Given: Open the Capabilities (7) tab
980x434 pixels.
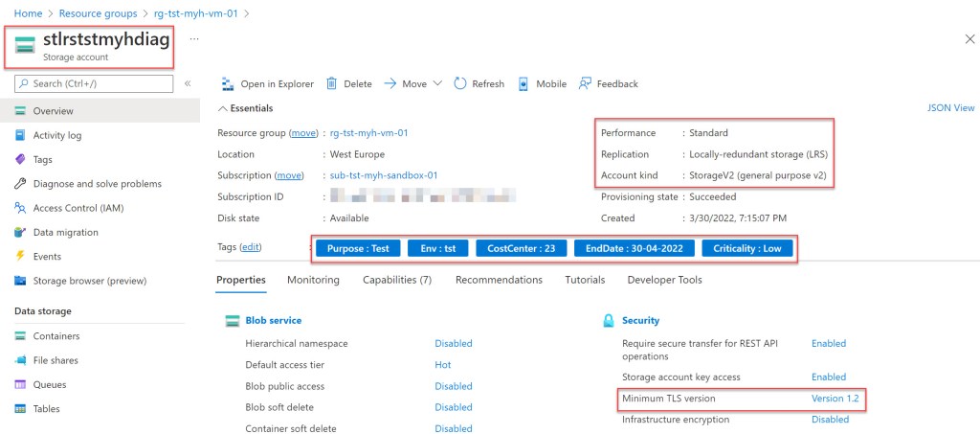Looking at the screenshot, I should (397, 280).
